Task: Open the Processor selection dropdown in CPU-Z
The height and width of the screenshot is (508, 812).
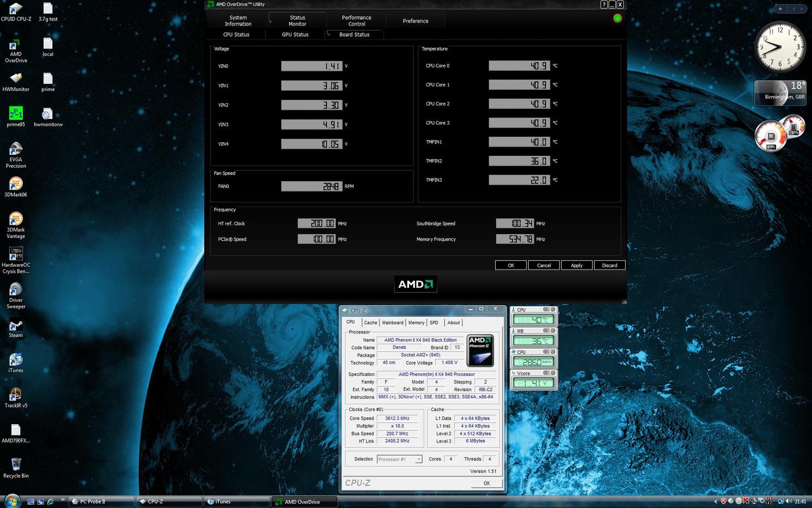Action: [418, 459]
